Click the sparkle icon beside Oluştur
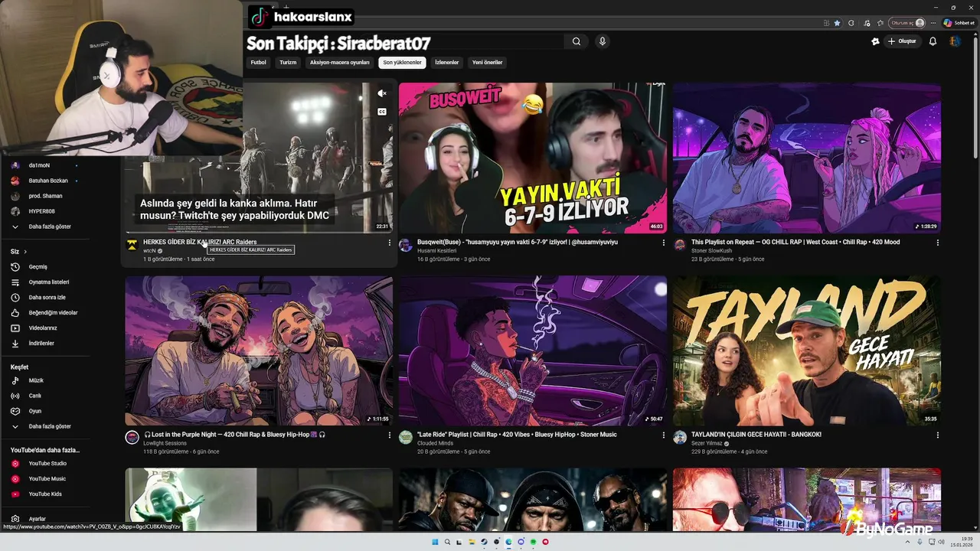 pos(875,41)
